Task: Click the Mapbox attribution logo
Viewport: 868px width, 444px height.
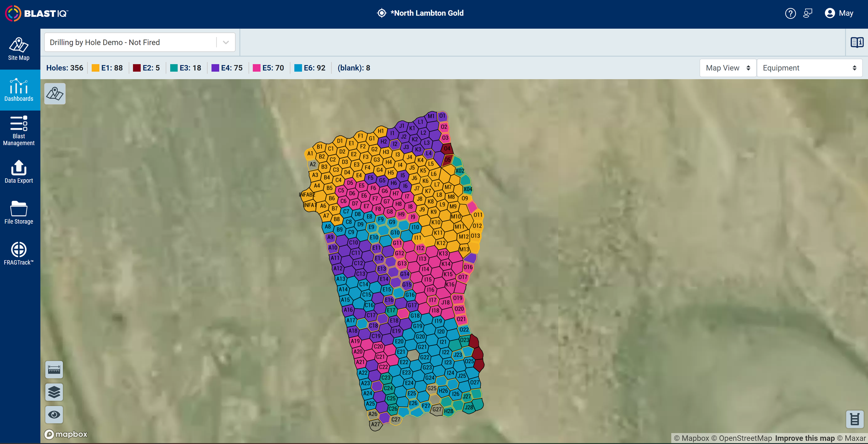Action: (66, 435)
